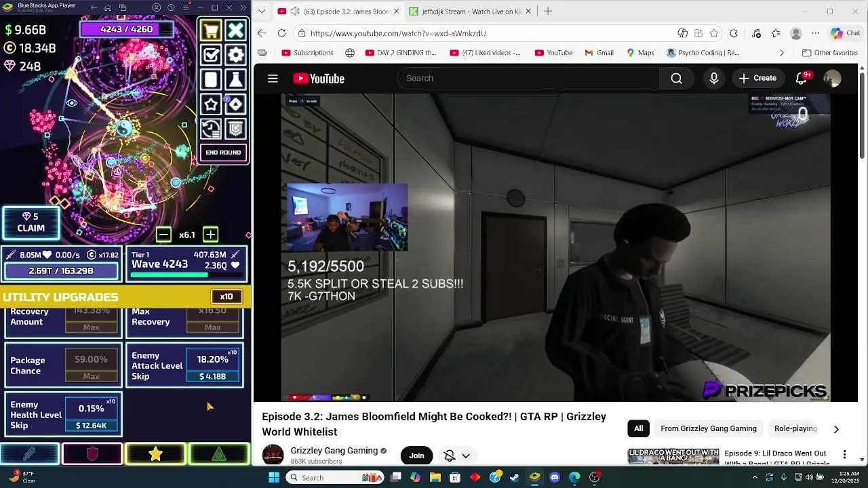Open Maps bookmark
This screenshot has height=488, width=868.
[640, 53]
